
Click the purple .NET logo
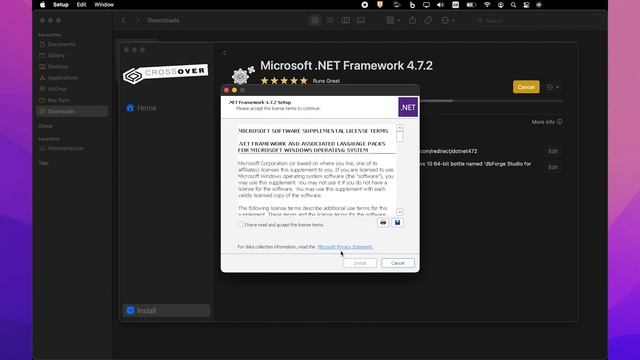(408, 107)
